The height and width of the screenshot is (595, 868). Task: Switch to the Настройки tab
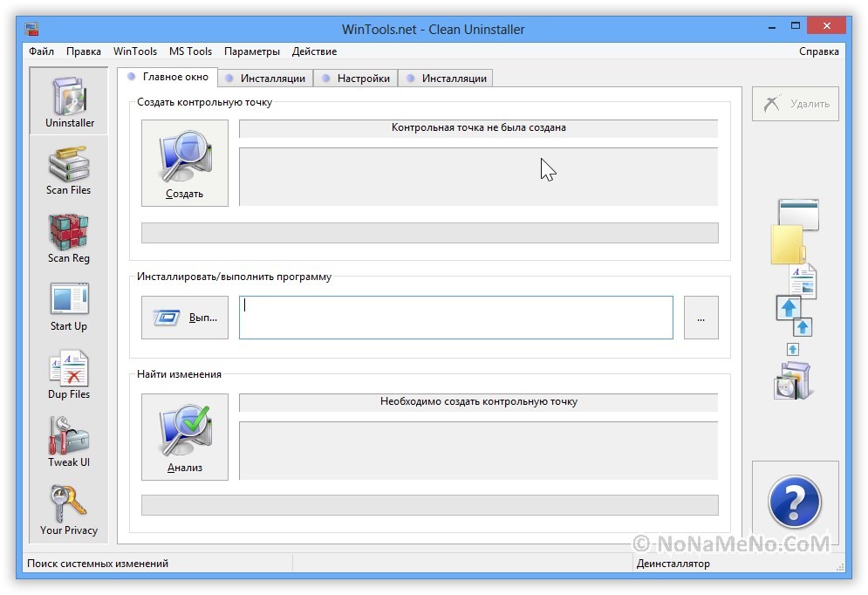point(356,79)
